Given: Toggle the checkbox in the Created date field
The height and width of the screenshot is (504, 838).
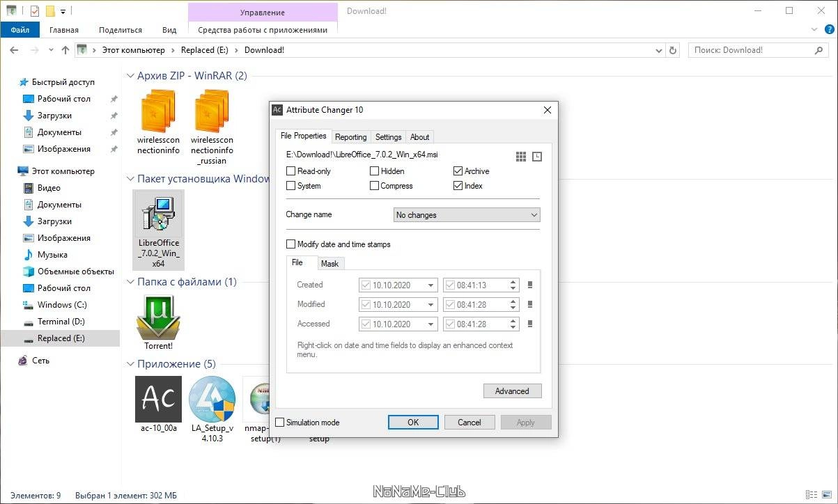Looking at the screenshot, I should click(366, 285).
